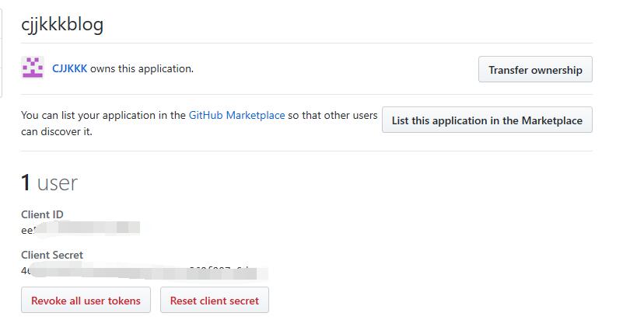The height and width of the screenshot is (327, 644).
Task: Revoke all user tokens
Action: [86, 301]
